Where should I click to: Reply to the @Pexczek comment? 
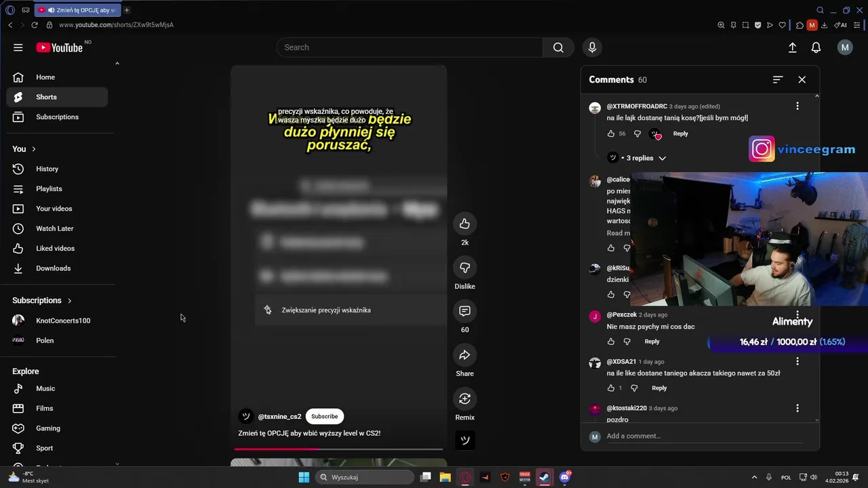(652, 342)
